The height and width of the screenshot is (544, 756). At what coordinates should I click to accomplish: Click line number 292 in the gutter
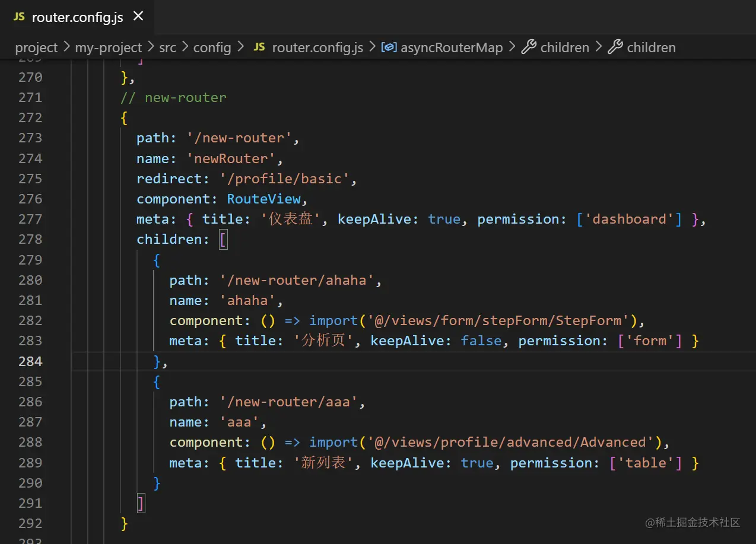point(30,523)
